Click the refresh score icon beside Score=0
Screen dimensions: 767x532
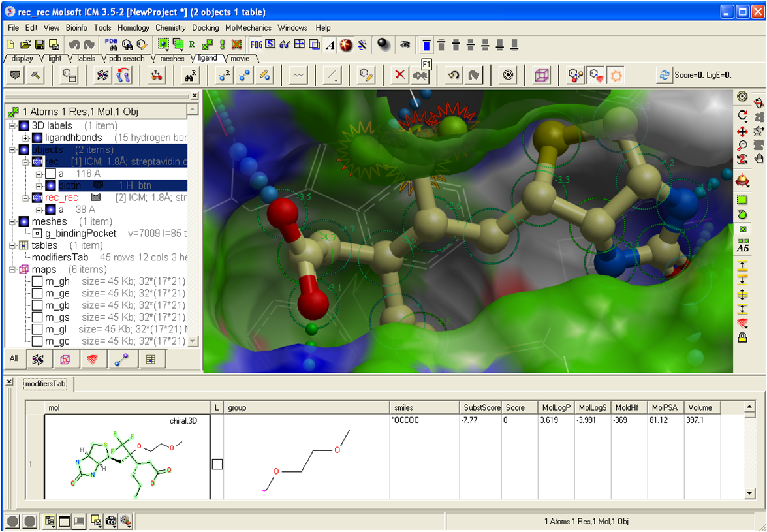(x=664, y=76)
